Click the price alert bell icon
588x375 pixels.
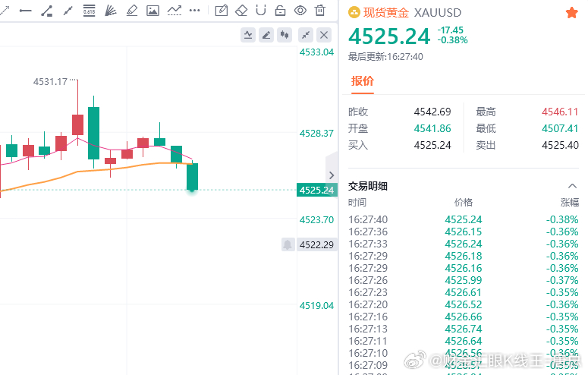pyautogui.click(x=288, y=244)
